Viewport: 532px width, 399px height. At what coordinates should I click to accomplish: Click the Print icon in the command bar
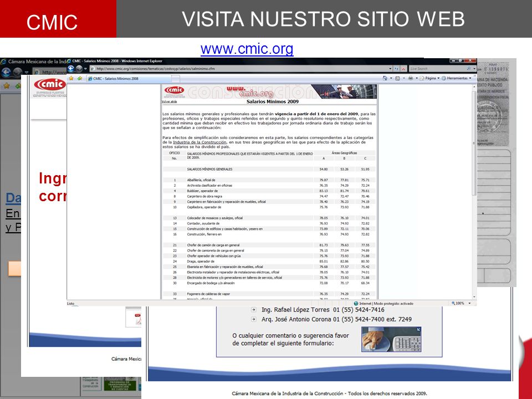[411, 78]
